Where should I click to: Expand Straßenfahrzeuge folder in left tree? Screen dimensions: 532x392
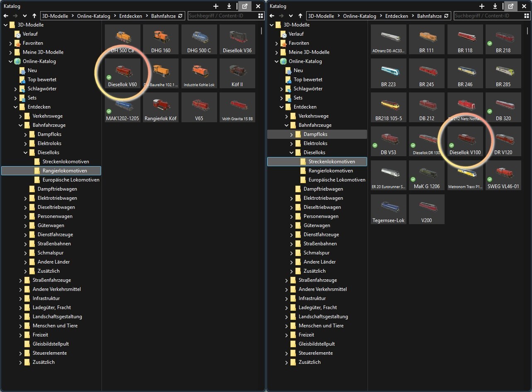click(21, 280)
